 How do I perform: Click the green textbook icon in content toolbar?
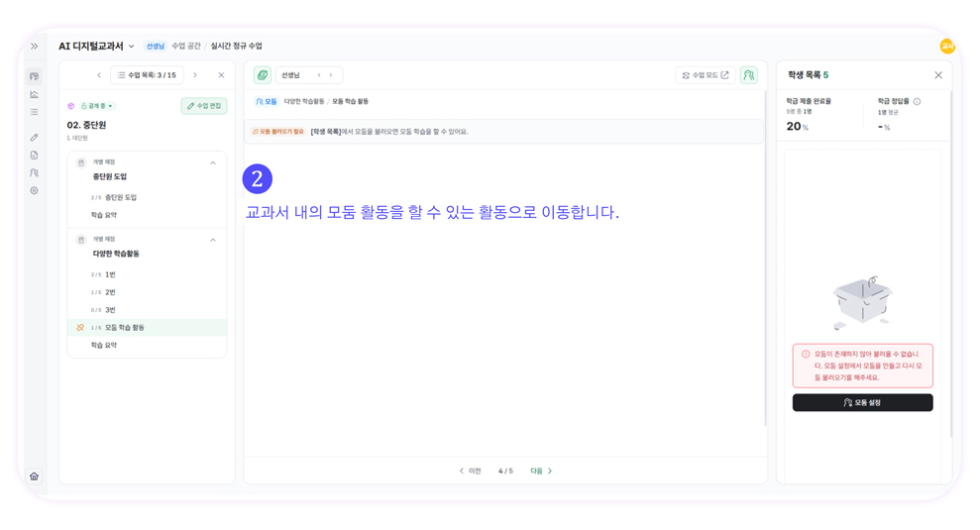(x=263, y=75)
